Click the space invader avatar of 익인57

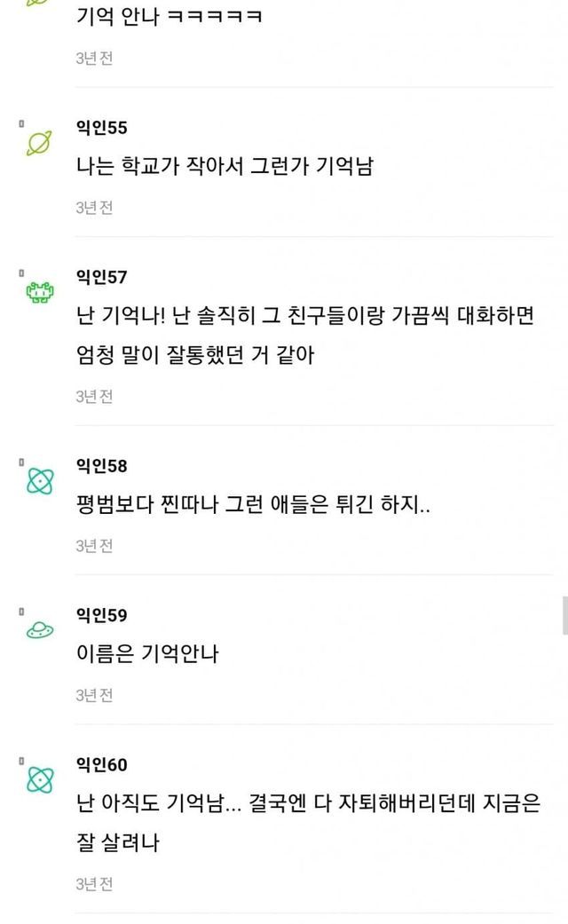tap(39, 291)
